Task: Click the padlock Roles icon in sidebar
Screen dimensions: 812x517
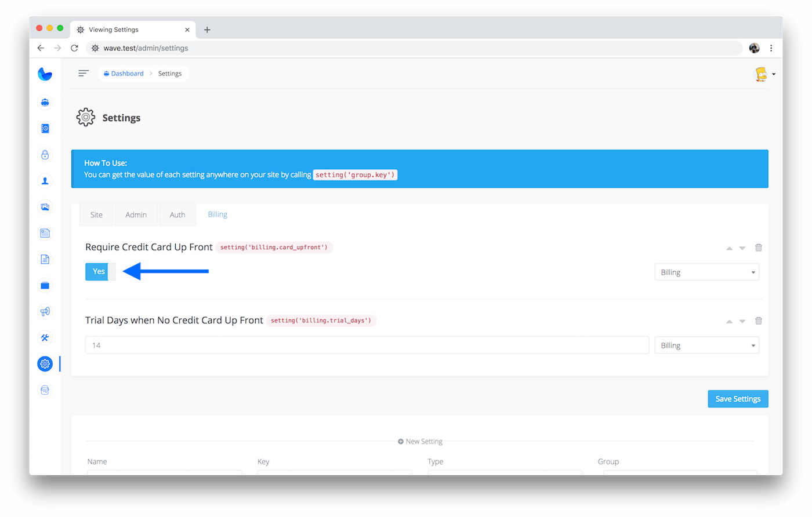Action: (45, 155)
